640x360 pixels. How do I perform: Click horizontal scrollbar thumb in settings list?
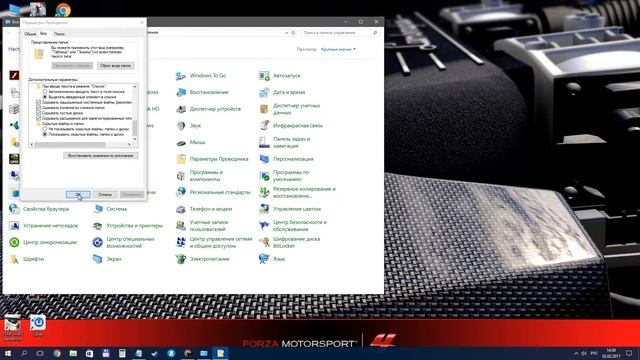coord(70,144)
